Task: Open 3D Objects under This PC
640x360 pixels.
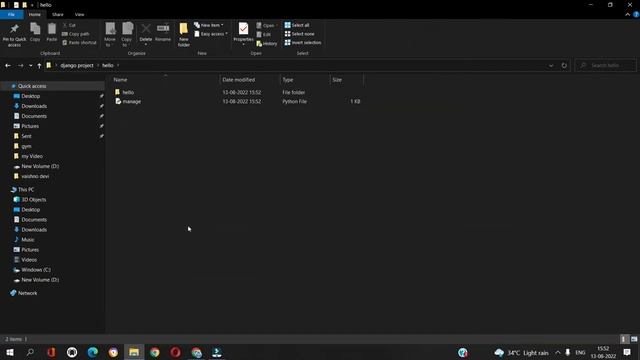Action: pos(33,200)
